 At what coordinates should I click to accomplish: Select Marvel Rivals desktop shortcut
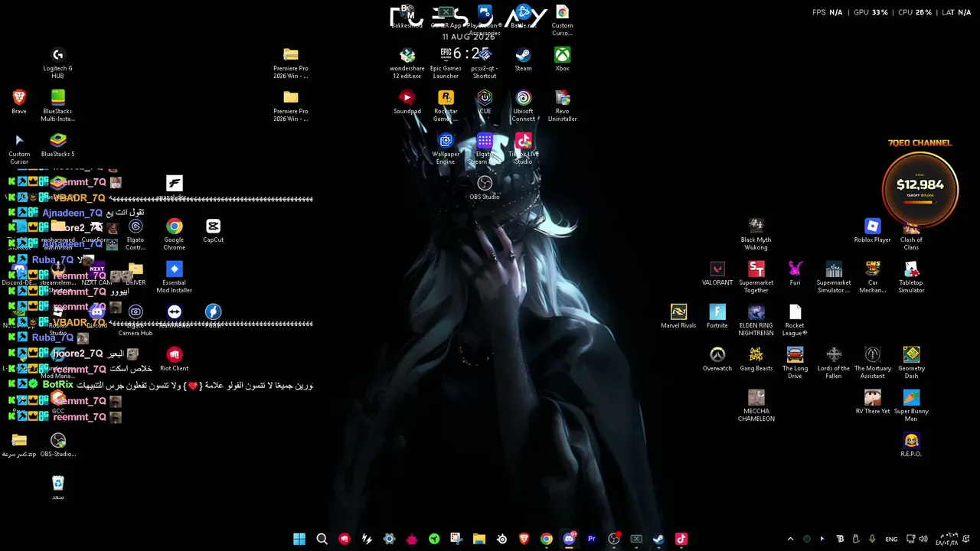coord(678,316)
